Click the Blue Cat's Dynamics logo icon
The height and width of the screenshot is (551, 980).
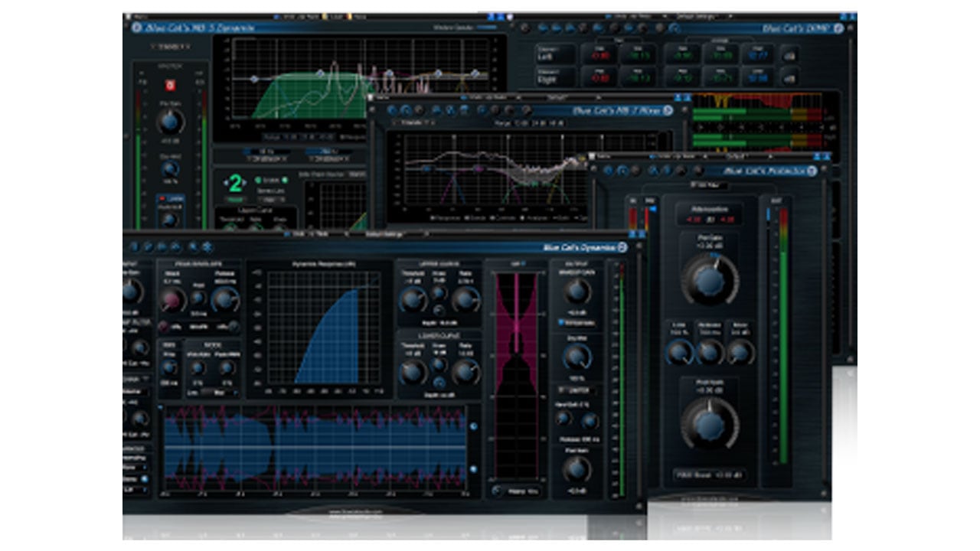[x=622, y=247]
